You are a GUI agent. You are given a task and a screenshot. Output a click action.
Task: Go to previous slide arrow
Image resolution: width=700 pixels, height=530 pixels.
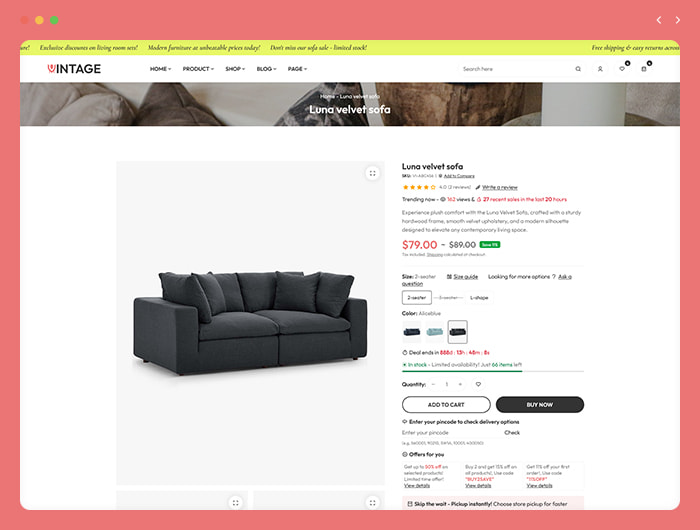[659, 20]
